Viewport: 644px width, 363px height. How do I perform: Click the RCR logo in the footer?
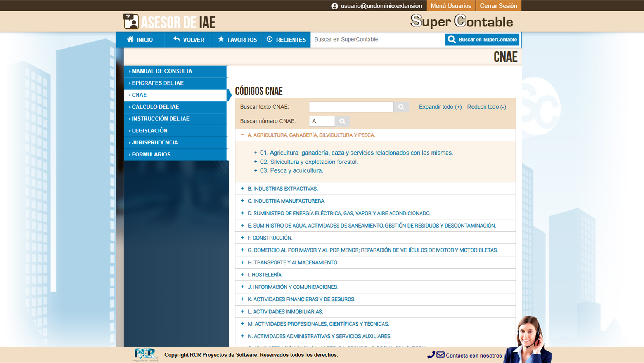tap(145, 355)
